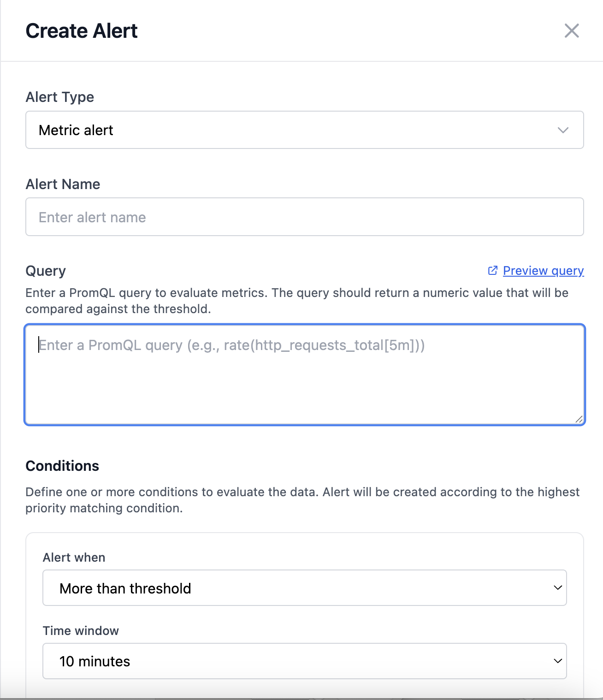
Task: Click the chevron on the More than threshold selector
Action: tap(558, 588)
